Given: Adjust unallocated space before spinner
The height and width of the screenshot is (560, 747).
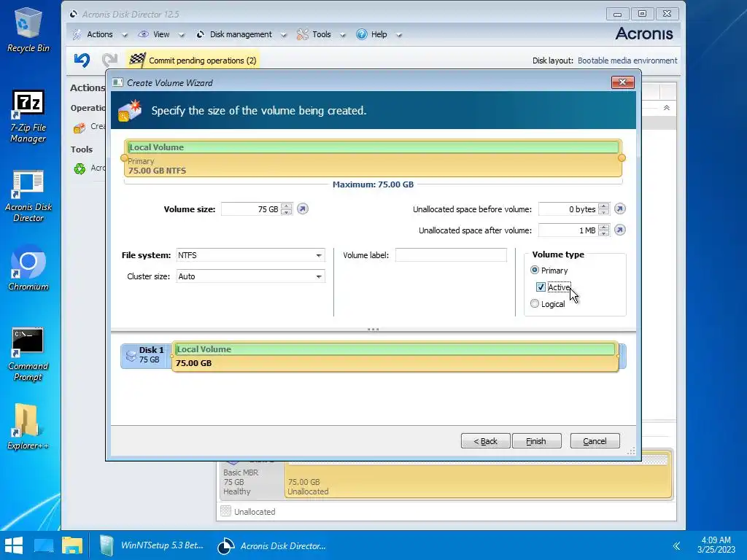Looking at the screenshot, I should pyautogui.click(x=603, y=209).
